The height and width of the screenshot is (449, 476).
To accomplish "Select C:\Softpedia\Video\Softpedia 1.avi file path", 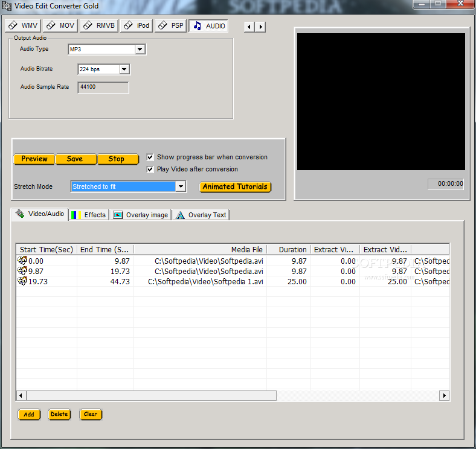I will [x=205, y=282].
